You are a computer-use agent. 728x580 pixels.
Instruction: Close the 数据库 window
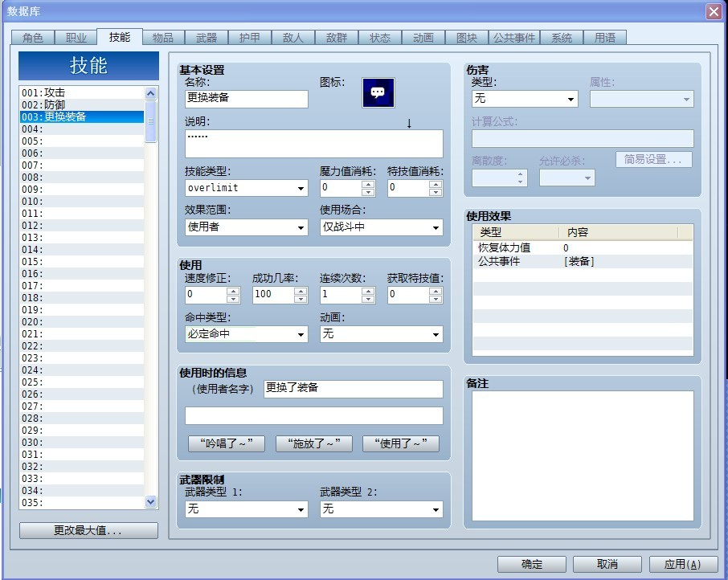point(714,11)
